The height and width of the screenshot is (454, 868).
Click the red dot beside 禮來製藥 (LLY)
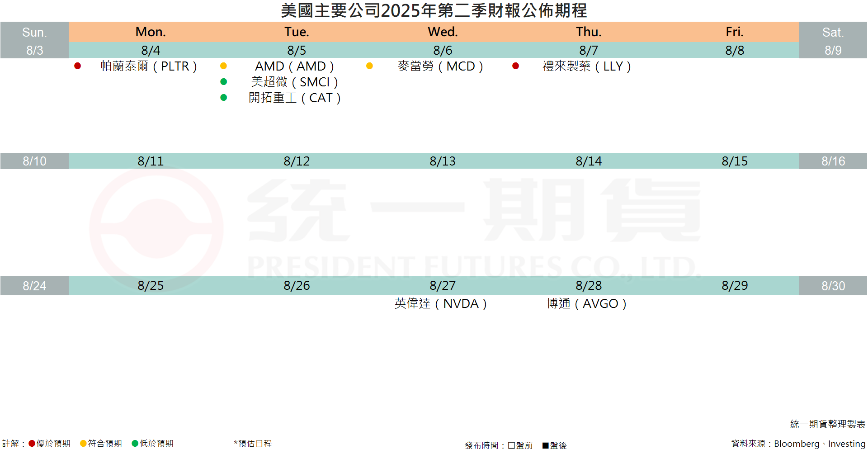[x=515, y=66]
